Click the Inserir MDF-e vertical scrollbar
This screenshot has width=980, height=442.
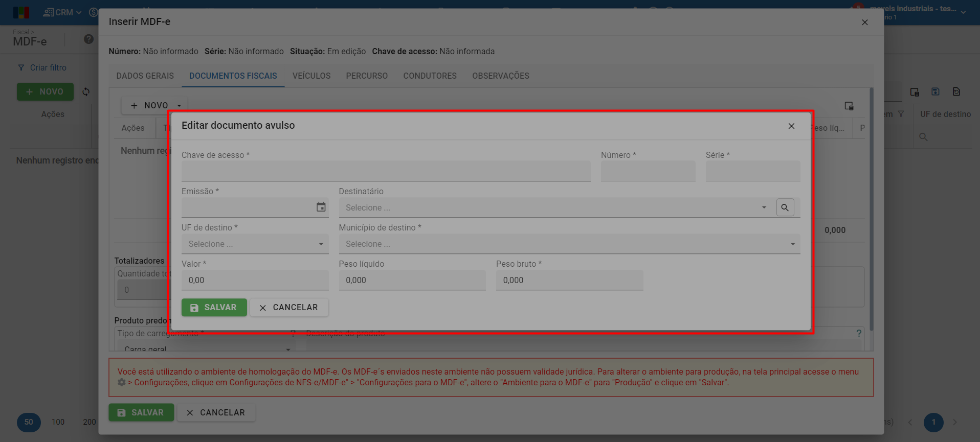(x=872, y=210)
